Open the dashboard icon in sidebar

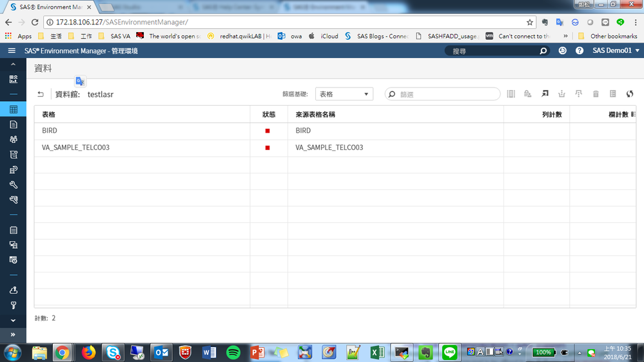(13, 79)
